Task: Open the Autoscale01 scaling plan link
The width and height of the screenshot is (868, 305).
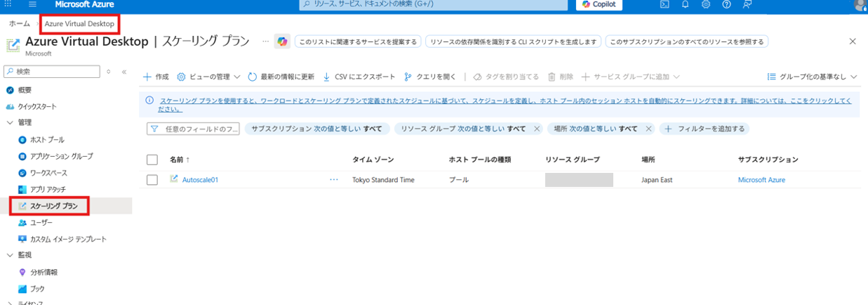Action: point(200,180)
